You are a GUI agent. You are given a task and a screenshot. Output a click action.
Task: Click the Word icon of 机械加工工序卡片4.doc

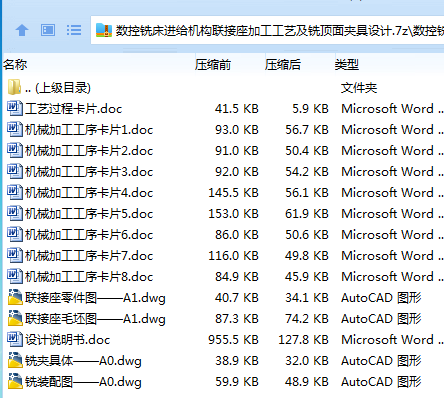pos(15,192)
